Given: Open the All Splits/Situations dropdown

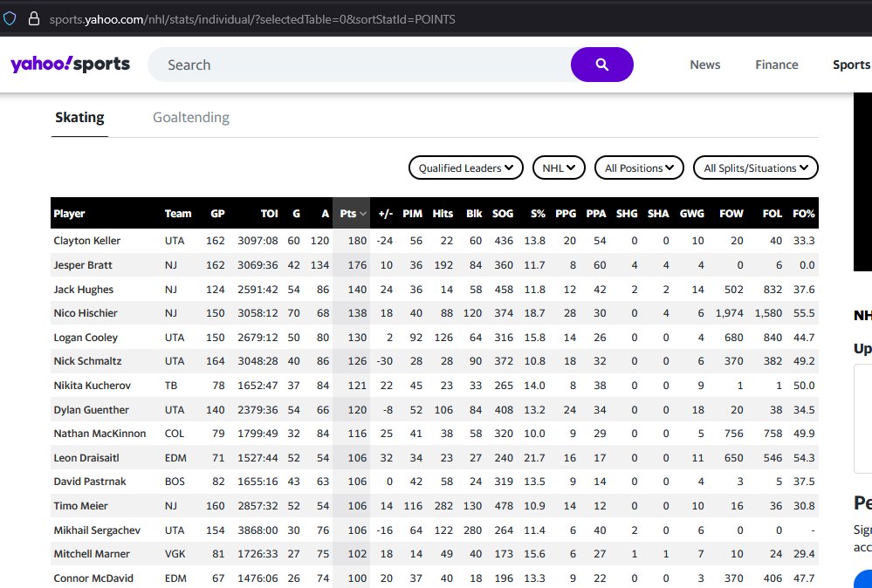Looking at the screenshot, I should [755, 168].
